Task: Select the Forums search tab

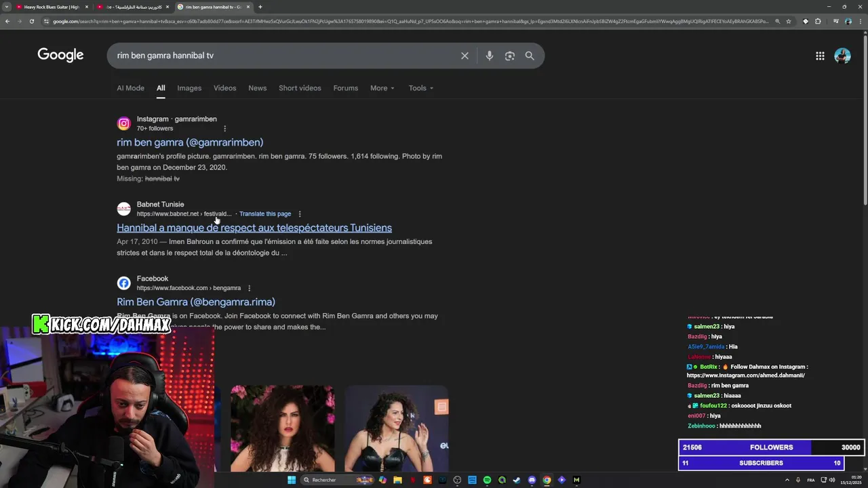Action: coord(345,88)
